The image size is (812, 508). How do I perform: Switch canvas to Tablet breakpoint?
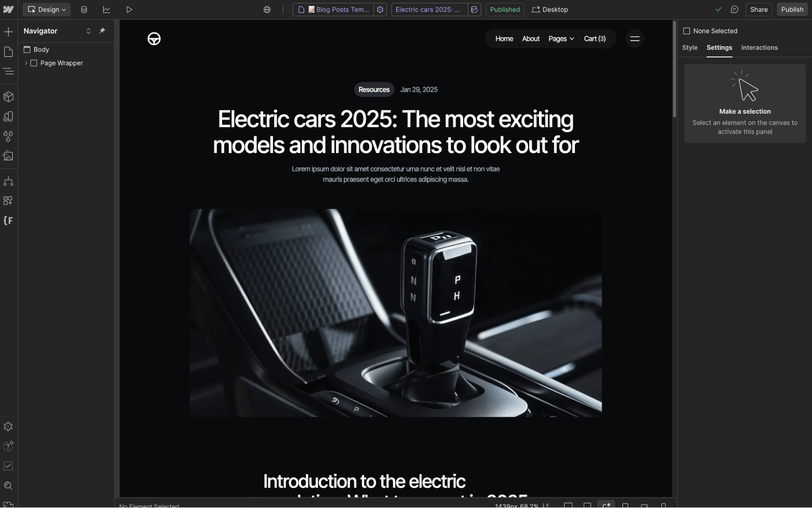(626, 505)
